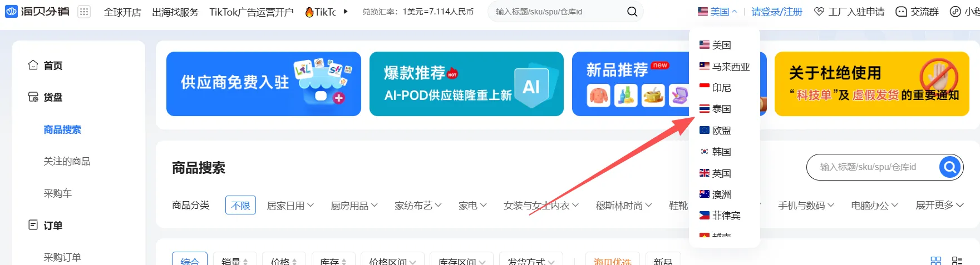Focus the 商品搜索 panel search input
Image resolution: width=980 pixels, height=265 pixels.
(873, 167)
